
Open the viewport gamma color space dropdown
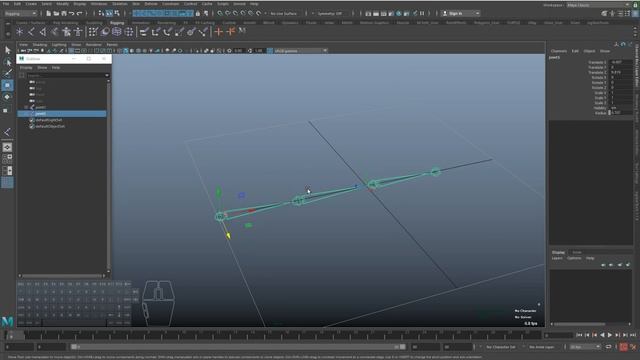click(300, 51)
